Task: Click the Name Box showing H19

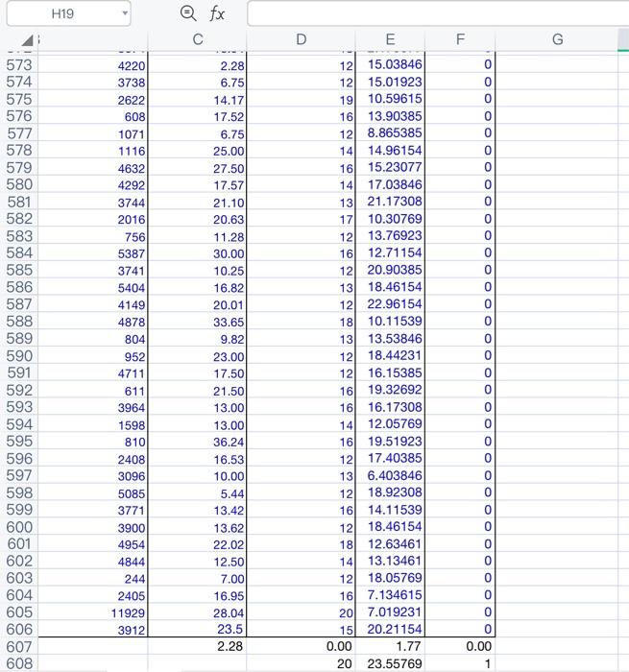Action: tap(68, 13)
